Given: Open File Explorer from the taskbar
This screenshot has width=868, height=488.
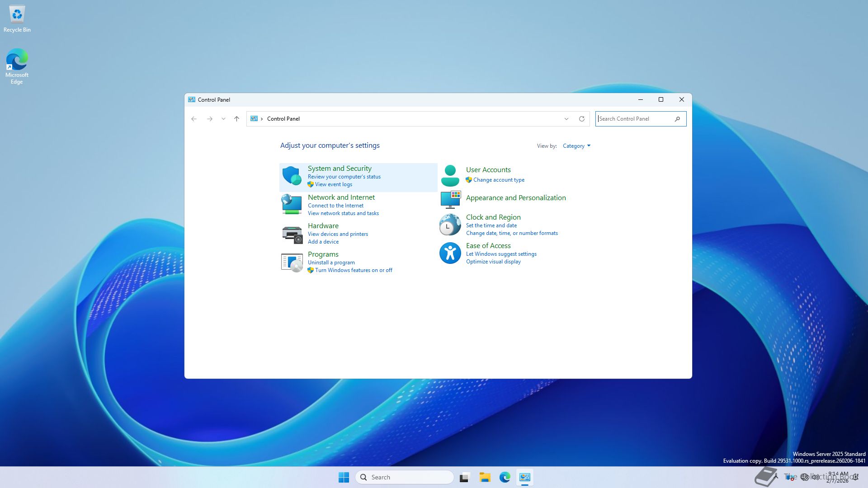Looking at the screenshot, I should (485, 477).
